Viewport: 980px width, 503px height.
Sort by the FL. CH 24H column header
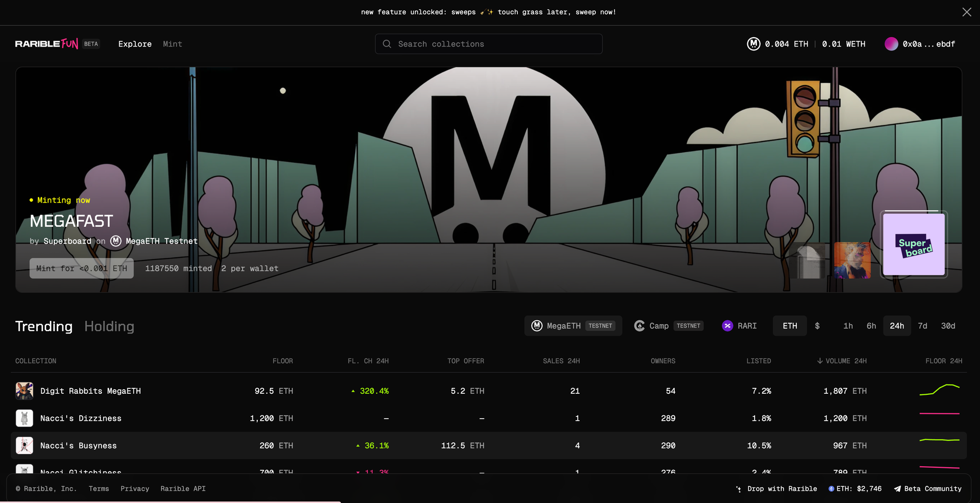(x=368, y=361)
